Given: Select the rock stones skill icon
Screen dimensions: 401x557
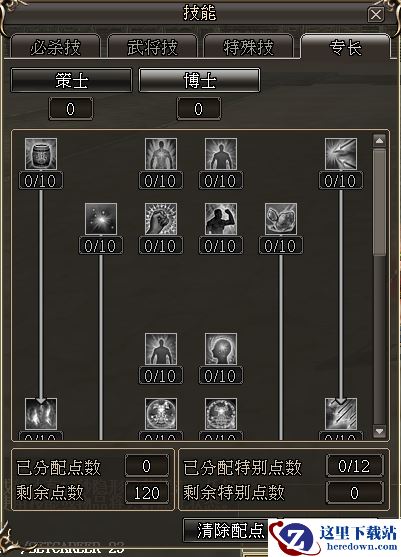Looking at the screenshot, I should tap(281, 219).
